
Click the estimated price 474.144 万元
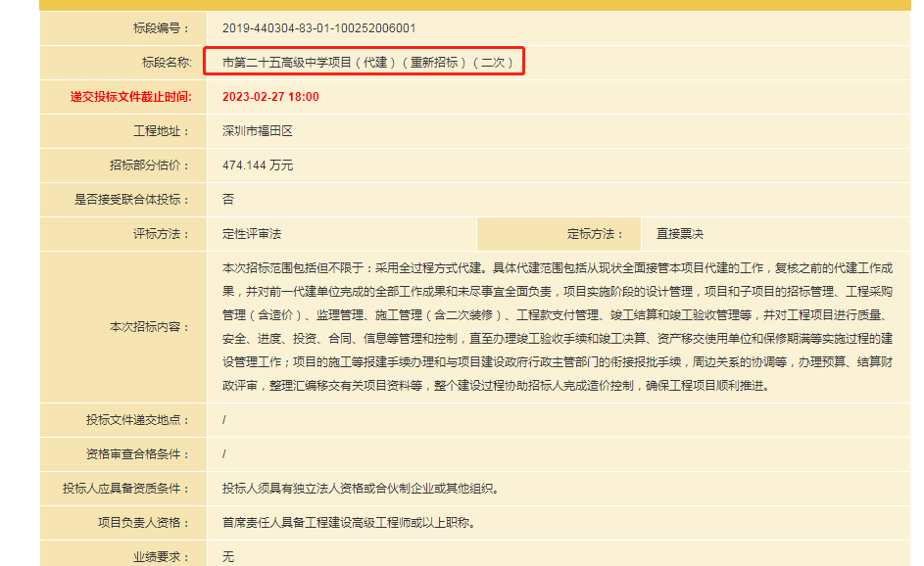(x=258, y=165)
